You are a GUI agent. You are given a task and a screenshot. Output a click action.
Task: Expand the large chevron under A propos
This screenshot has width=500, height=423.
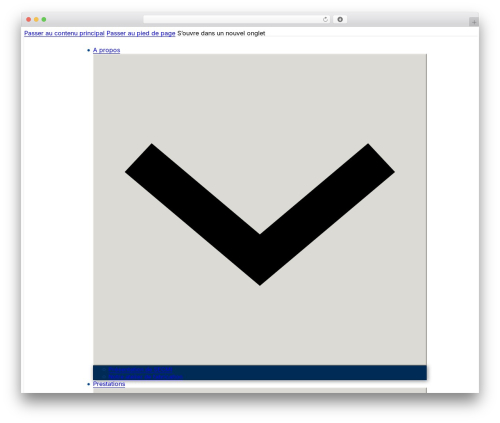coord(260,209)
